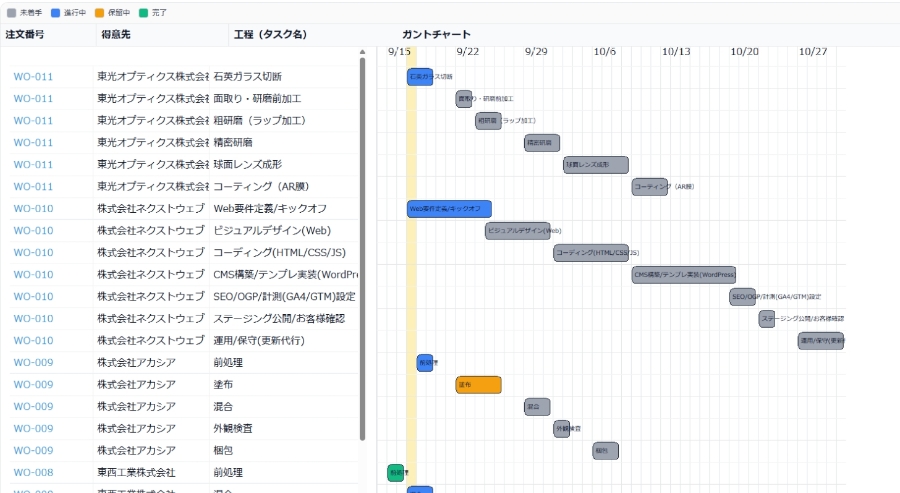Click the 工程（タスク名）column header

coord(270,34)
